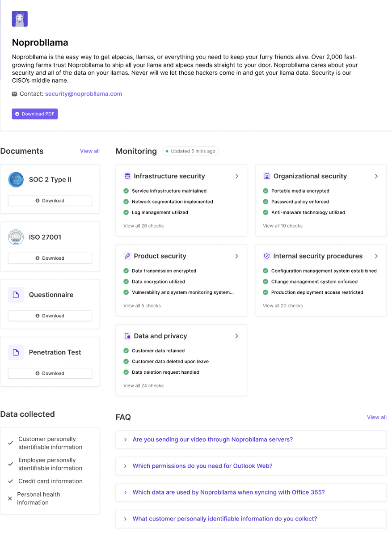Click the Internal security procedures shield icon
Image resolution: width=392 pixels, height=541 pixels.
pos(267,256)
